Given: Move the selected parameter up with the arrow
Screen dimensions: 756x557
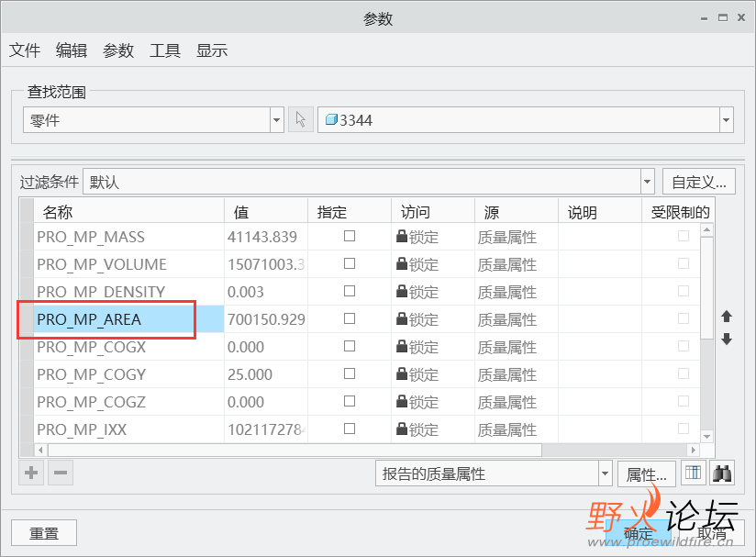Looking at the screenshot, I should [727, 317].
